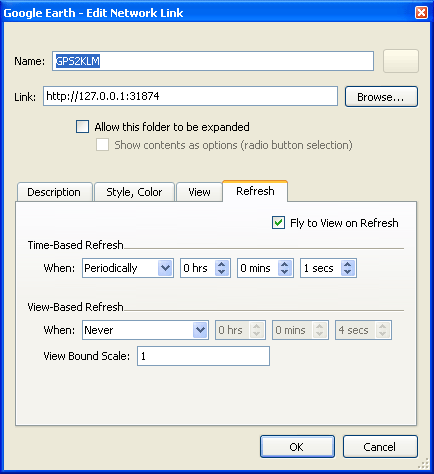Select the View tab
The width and height of the screenshot is (434, 474).
point(199,192)
